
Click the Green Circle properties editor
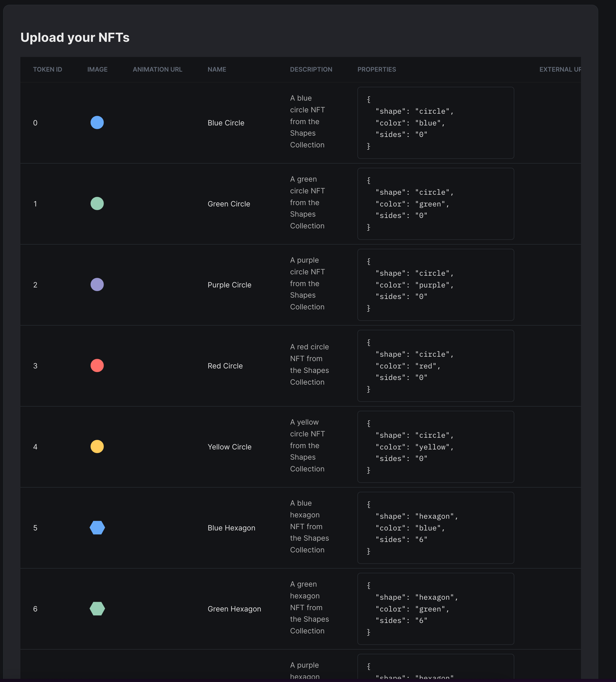pos(435,204)
